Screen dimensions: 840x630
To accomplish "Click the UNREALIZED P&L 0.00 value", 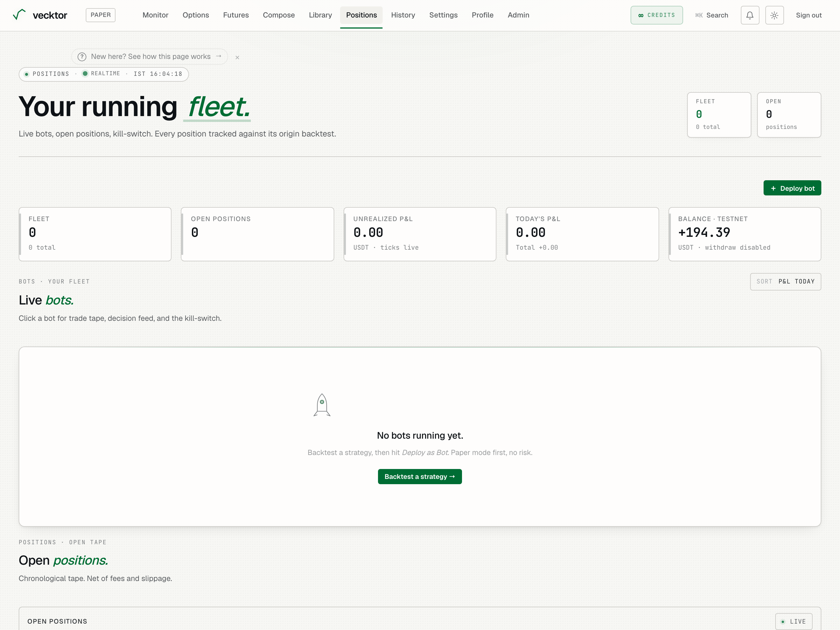I will [x=368, y=232].
